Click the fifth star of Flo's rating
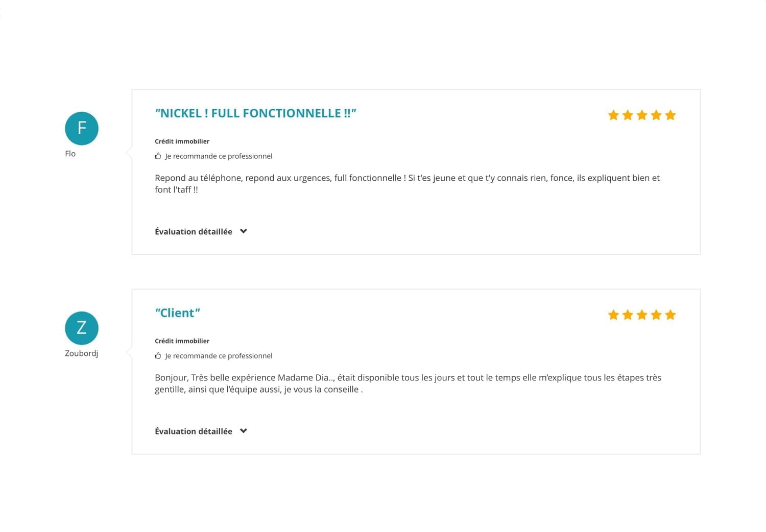 [671, 115]
